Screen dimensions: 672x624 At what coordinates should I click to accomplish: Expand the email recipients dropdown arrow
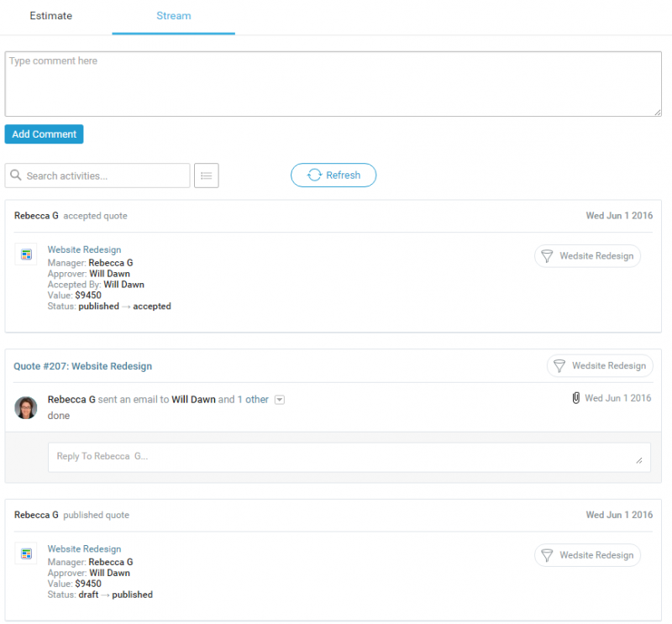[x=280, y=400]
